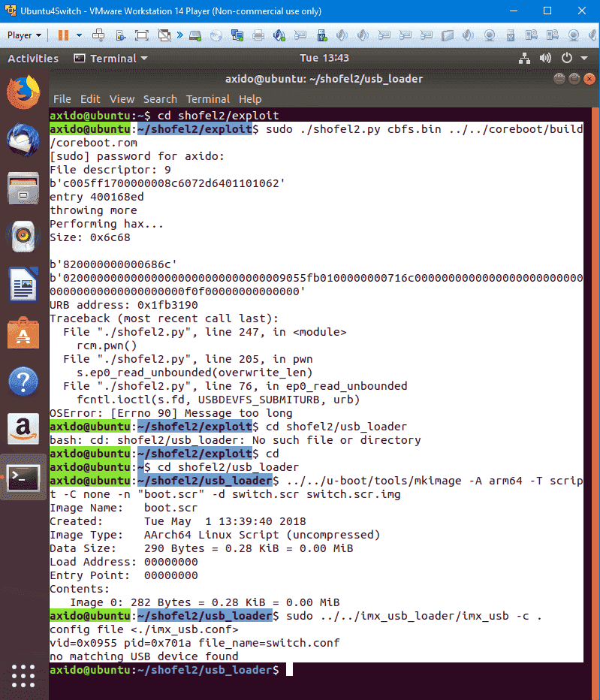Screen dimensions: 600x700
Task: Click the connected USB device icon
Action: click(x=321, y=35)
